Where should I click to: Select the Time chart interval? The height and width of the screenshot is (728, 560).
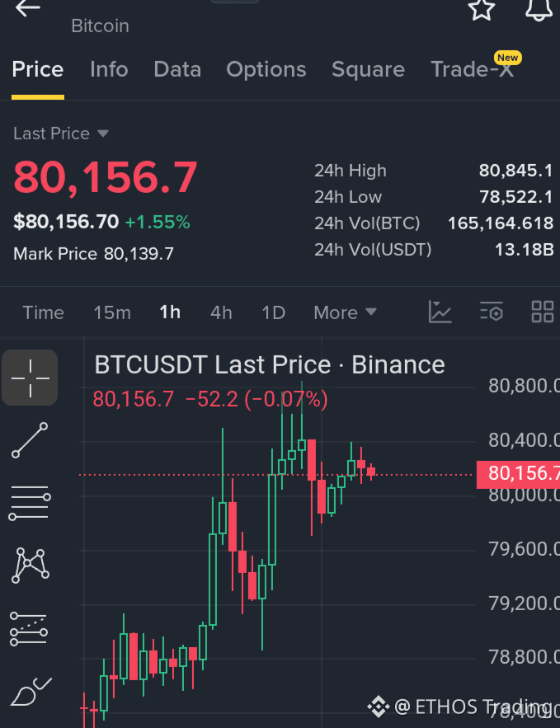[43, 312]
